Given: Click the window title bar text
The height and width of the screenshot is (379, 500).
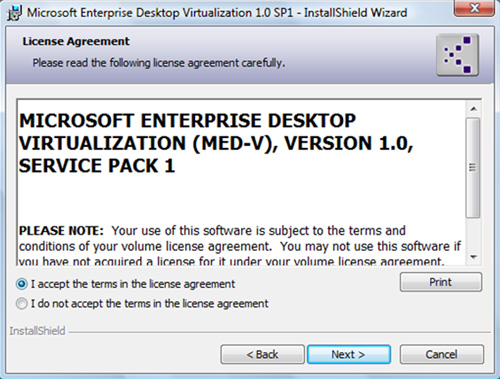Looking at the screenshot, I should [217, 13].
